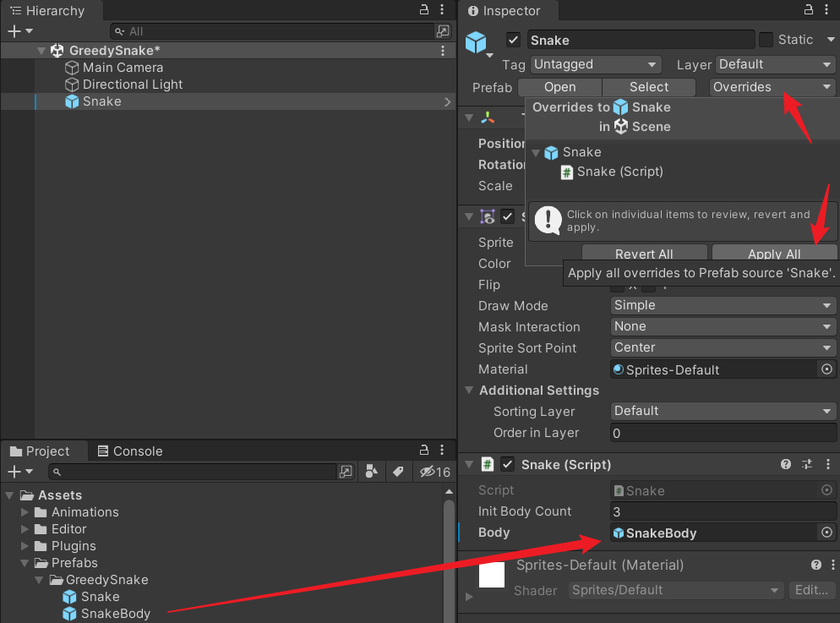This screenshot has height=623, width=840.
Task: Open the Mask Interaction dropdown
Action: (x=723, y=327)
